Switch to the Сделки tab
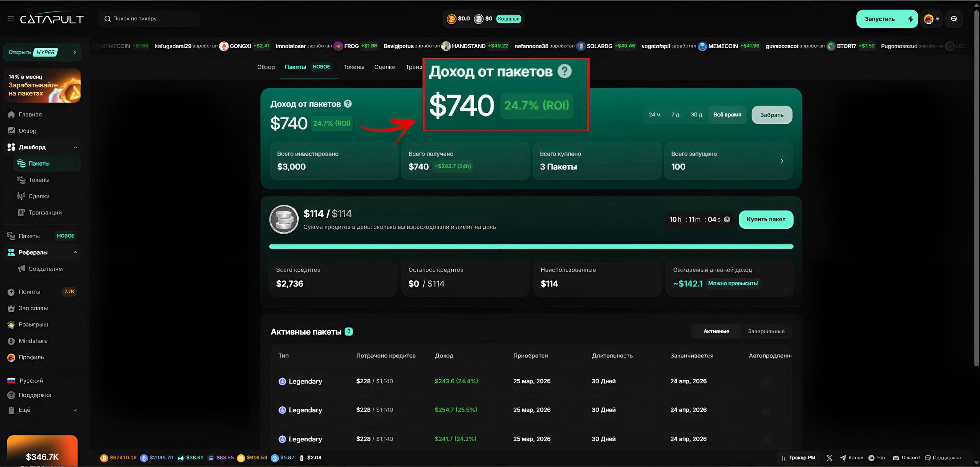The width and height of the screenshot is (980, 467). 384,67
